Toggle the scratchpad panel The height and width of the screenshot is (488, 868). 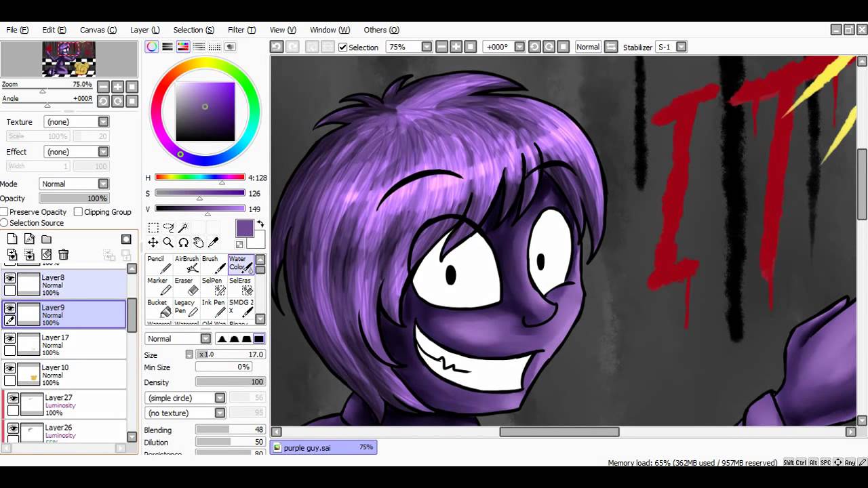(x=231, y=47)
